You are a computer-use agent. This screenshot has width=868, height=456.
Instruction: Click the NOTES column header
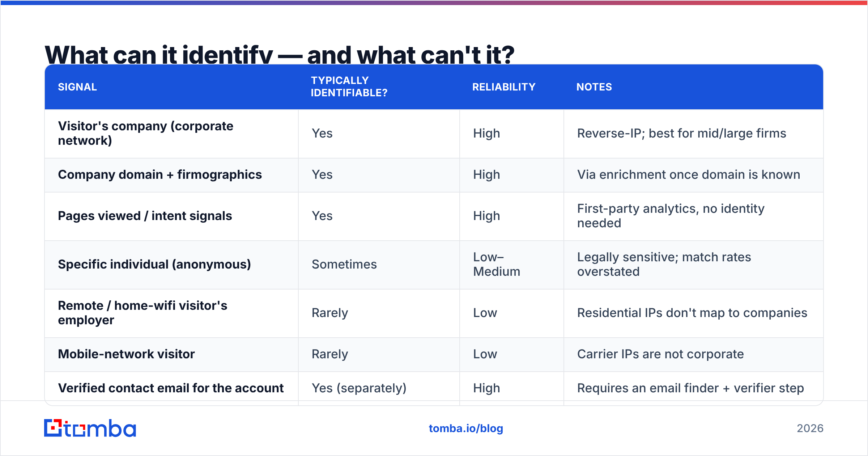click(x=594, y=87)
